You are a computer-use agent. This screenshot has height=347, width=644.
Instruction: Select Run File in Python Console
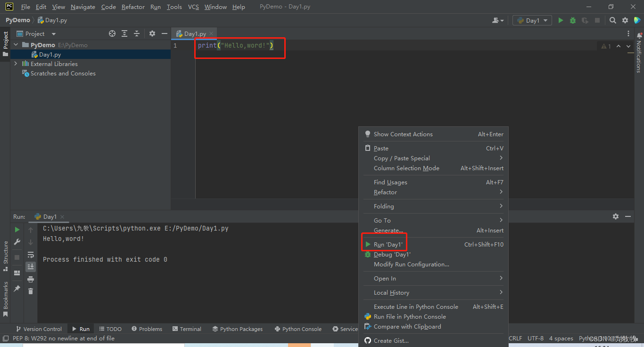click(x=434, y=317)
